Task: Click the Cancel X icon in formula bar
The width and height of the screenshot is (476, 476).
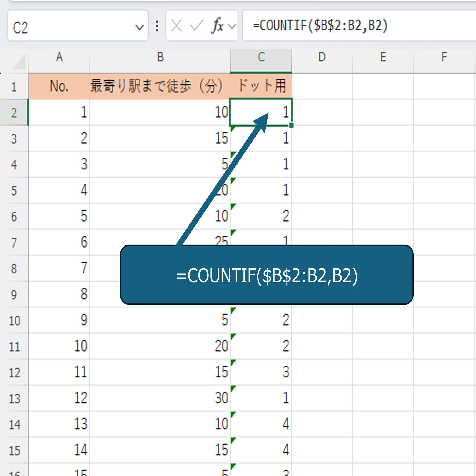Action: [176, 26]
